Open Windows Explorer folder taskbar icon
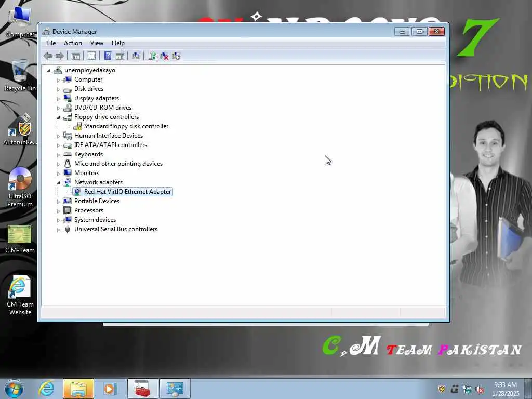This screenshot has height=399, width=532. pos(78,389)
